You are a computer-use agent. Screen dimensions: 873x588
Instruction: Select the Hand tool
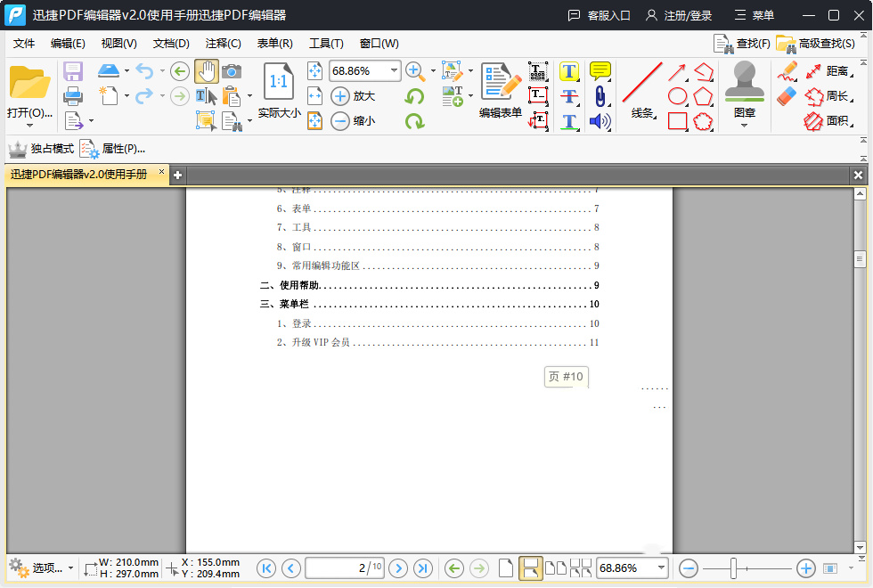[x=207, y=71]
